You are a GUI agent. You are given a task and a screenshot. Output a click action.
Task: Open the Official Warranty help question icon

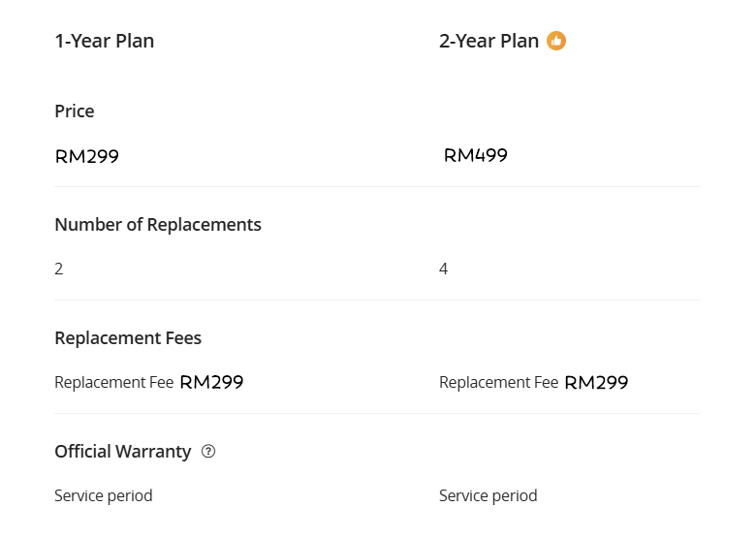click(208, 452)
